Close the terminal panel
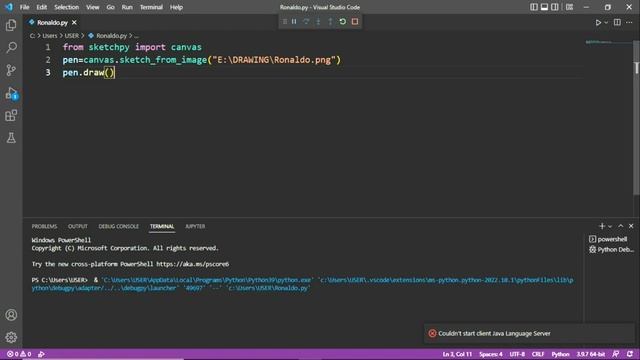The width and height of the screenshot is (640, 360). click(631, 226)
